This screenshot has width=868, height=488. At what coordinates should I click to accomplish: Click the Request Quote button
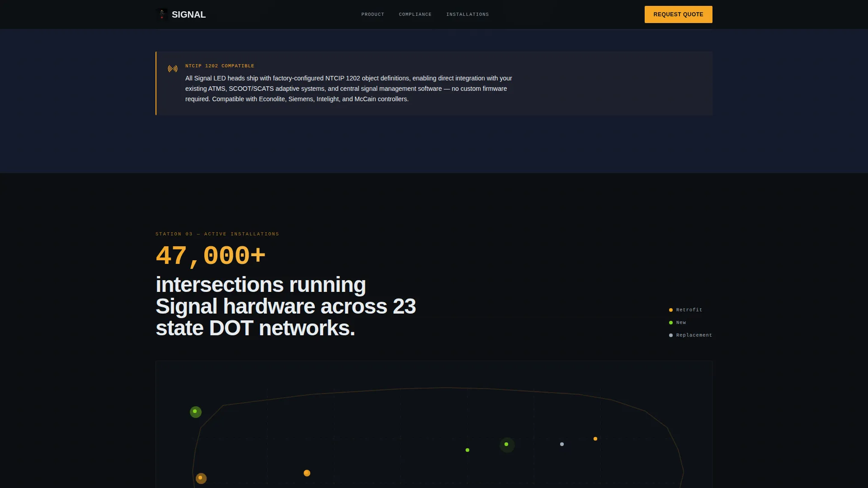(x=678, y=14)
